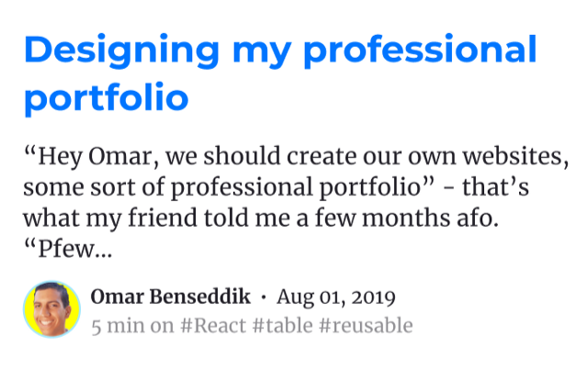Select the #React hashtag

pos(213,325)
